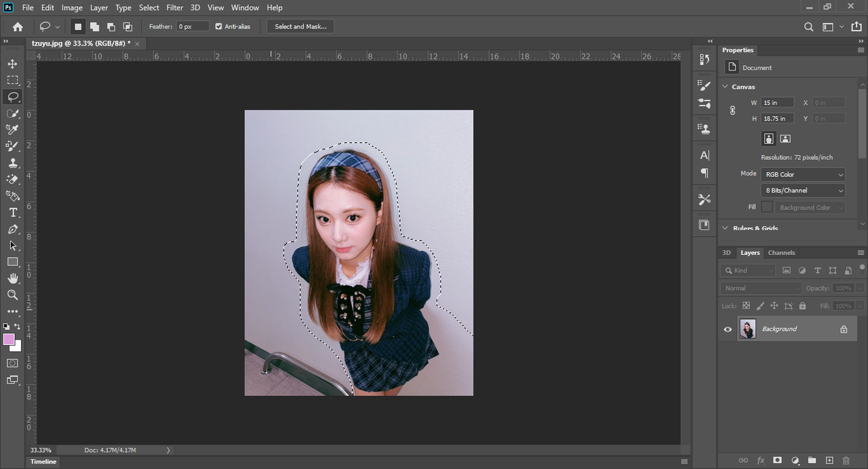This screenshot has width=868, height=469.
Task: Select the Rectangular Marquee tool
Action: [12, 80]
